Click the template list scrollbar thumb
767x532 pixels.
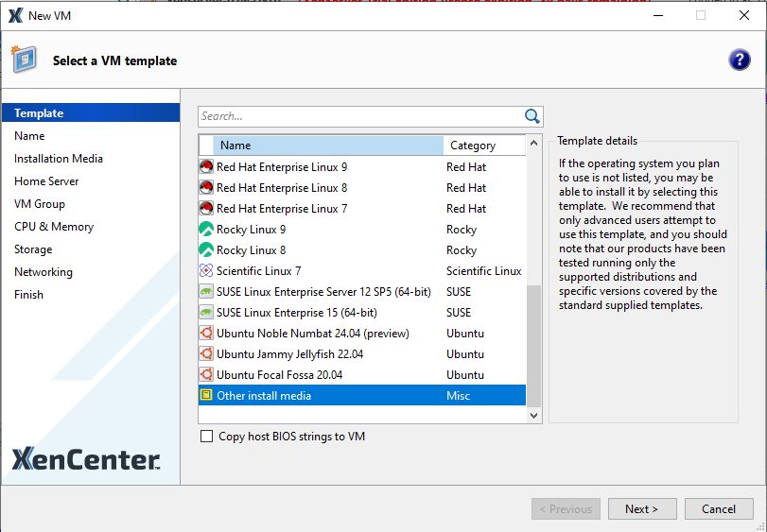point(533,346)
